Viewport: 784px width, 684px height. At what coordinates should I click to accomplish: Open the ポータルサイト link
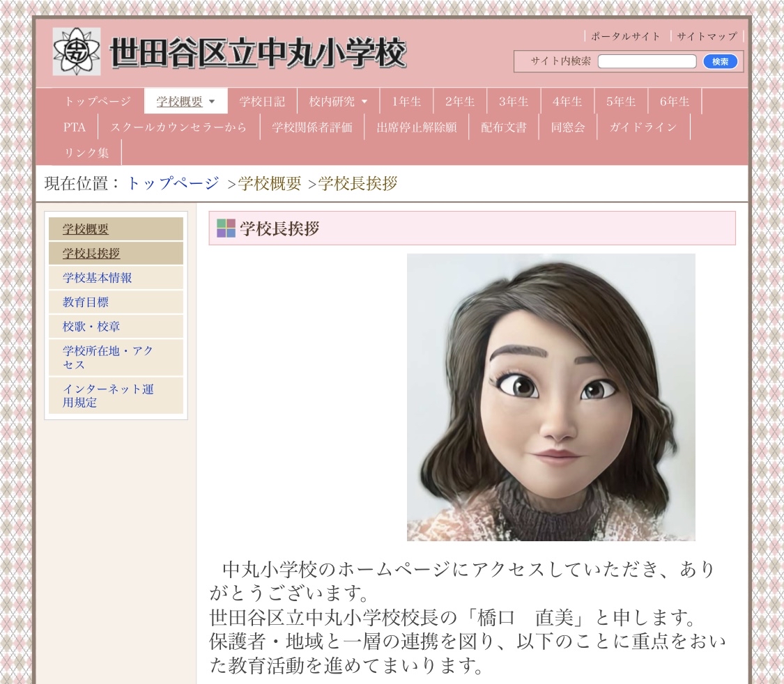pyautogui.click(x=626, y=36)
